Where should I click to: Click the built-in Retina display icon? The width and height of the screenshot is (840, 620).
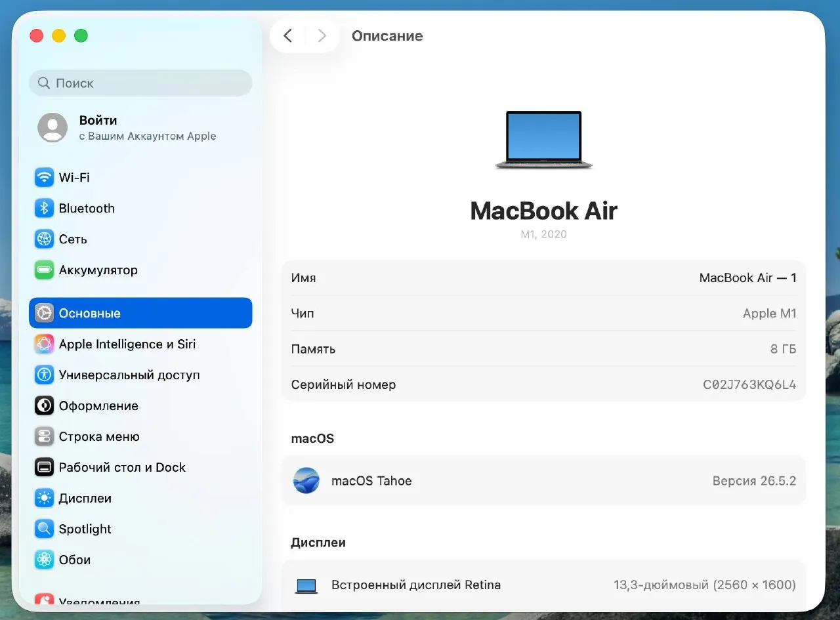point(306,585)
